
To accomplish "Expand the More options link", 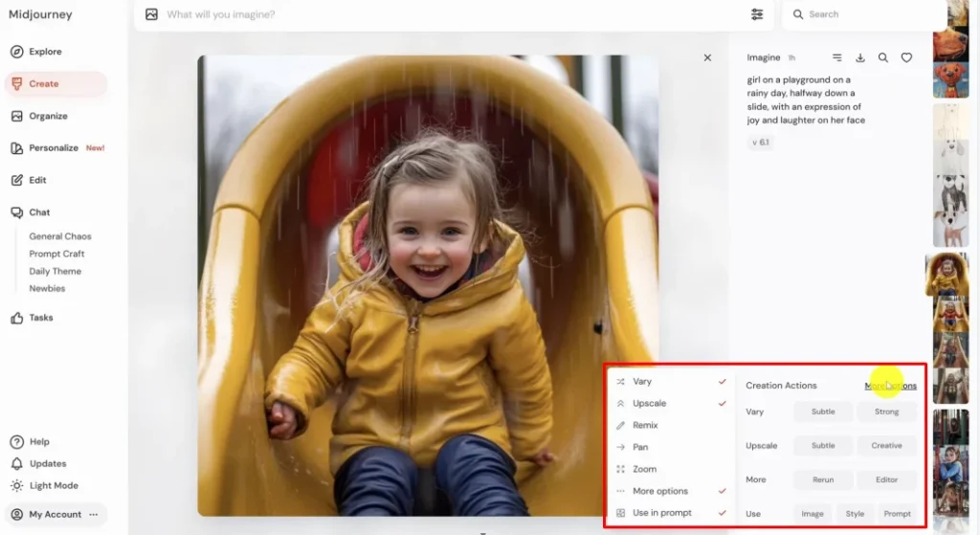I will coord(890,386).
